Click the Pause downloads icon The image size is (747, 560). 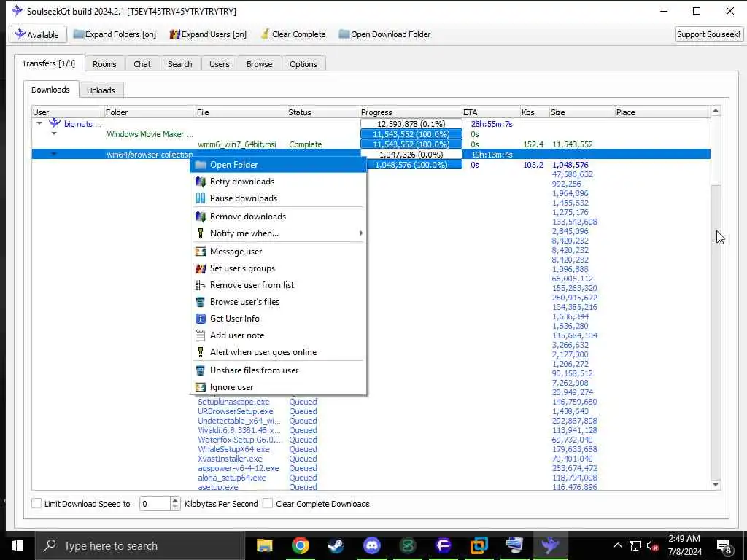tap(201, 198)
